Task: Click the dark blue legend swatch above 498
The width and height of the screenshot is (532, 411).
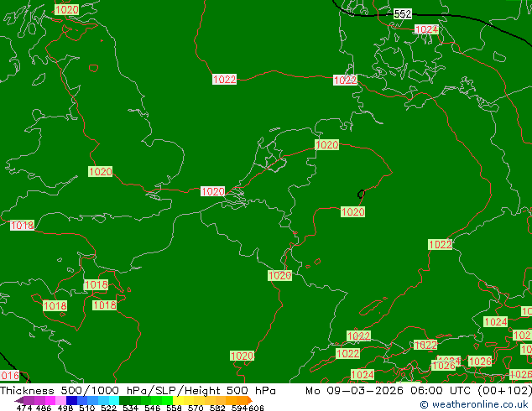Action: (x=71, y=400)
